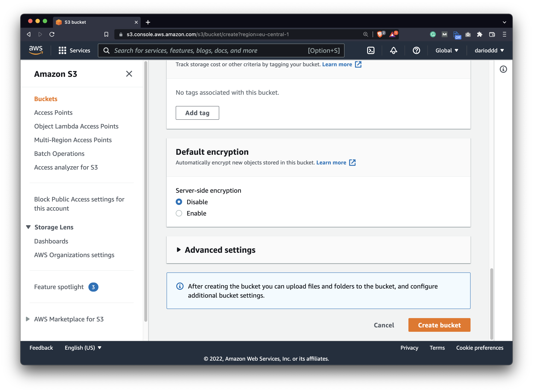Click the Create bucket button
The height and width of the screenshot is (392, 533).
pos(439,325)
